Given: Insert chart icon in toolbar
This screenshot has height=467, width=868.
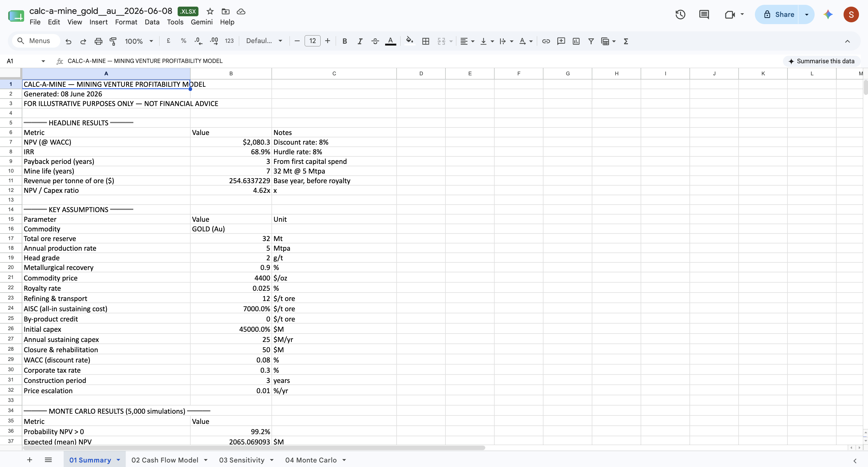Looking at the screenshot, I should point(576,41).
